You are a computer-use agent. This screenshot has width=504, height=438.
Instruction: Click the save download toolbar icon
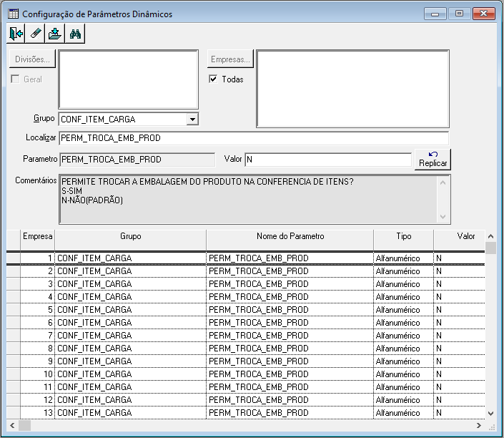(x=55, y=34)
